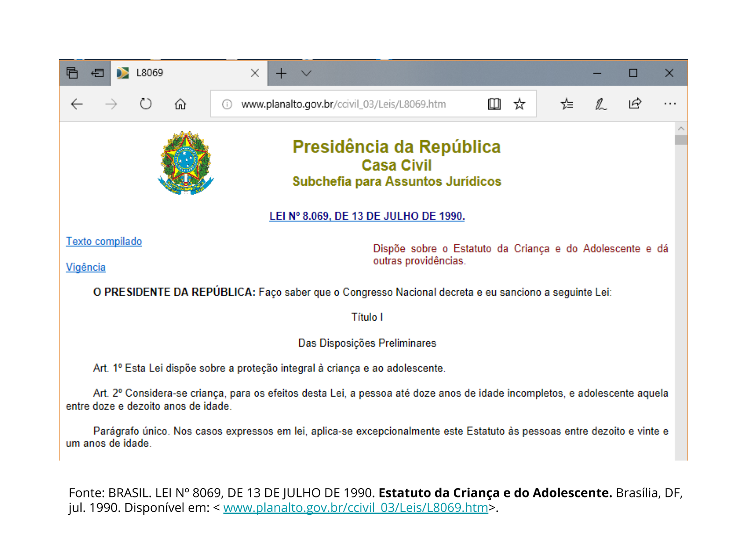This screenshot has width=747, height=560.
Task: Open new tab with plus button
Action: pos(281,73)
